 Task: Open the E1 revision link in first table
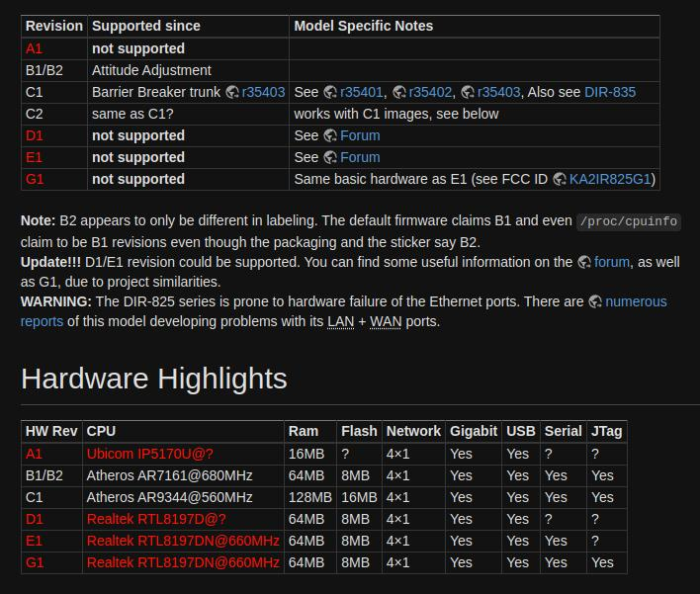[x=34, y=157]
